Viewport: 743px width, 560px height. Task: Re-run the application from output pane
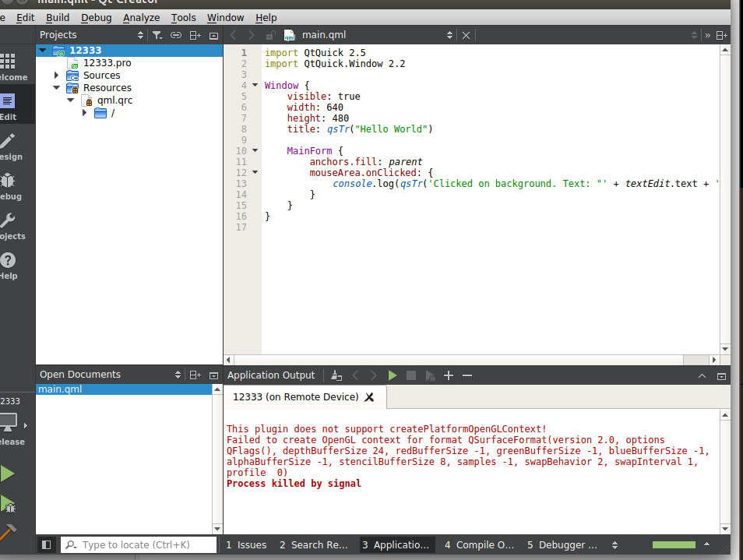393,375
